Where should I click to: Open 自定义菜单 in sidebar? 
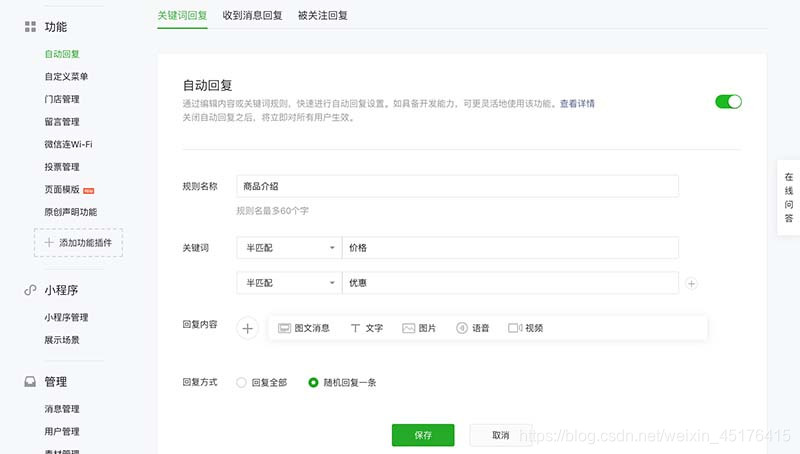66,77
